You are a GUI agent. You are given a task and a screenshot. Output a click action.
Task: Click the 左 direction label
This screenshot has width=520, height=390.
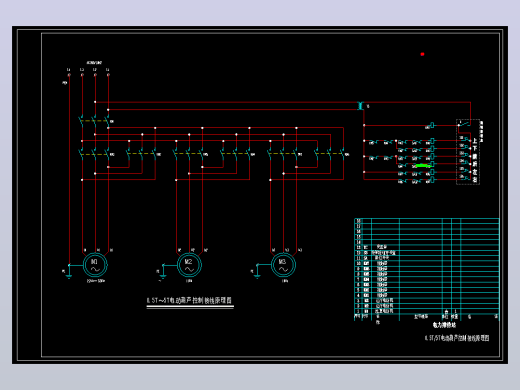(475, 172)
